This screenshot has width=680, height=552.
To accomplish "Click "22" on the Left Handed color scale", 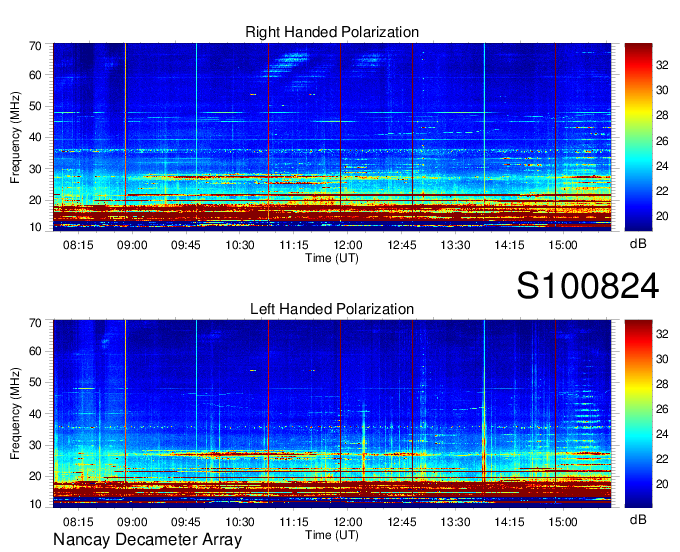I will click(x=662, y=459).
